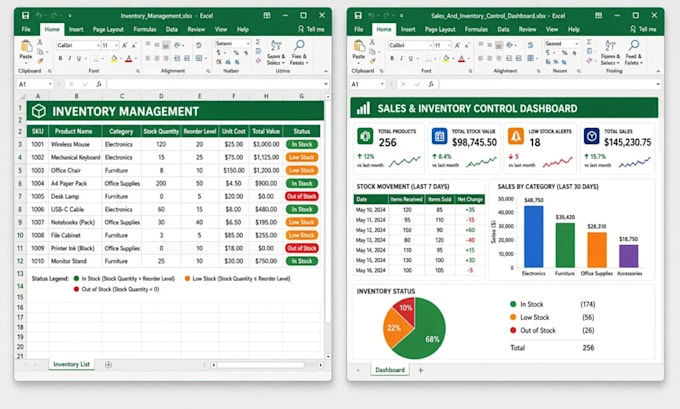The height and width of the screenshot is (409, 680).
Task: Click Low Stock Alerts warning icon
Action: coord(516,136)
